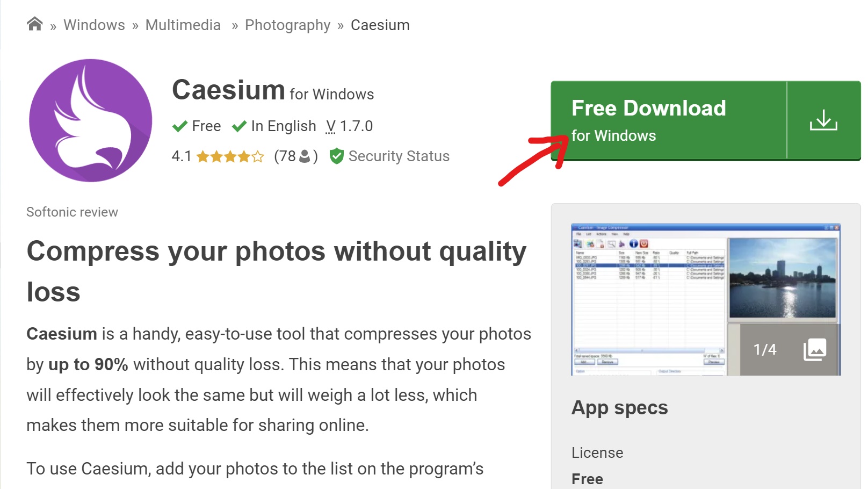Open the Multimedia category link
Image resolution: width=868 pixels, height=489 pixels.
183,24
